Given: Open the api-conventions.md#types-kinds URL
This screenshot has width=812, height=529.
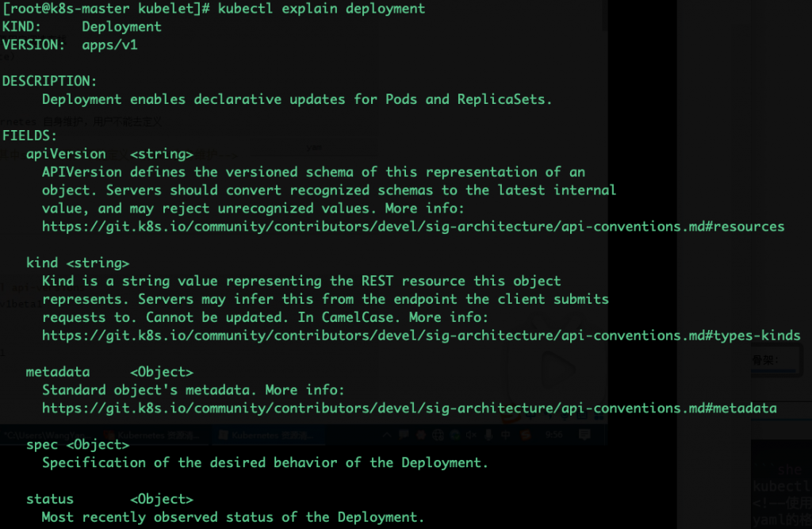Looking at the screenshot, I should 421,335.
